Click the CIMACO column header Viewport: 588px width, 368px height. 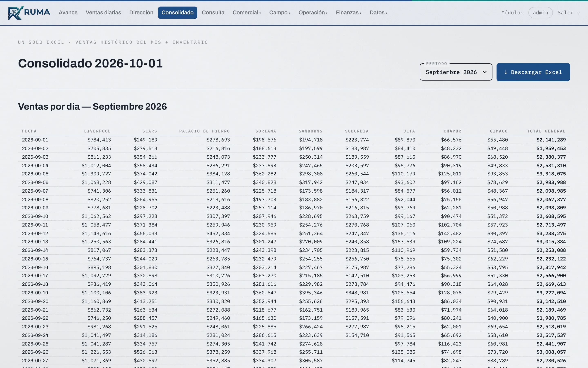click(x=499, y=131)
